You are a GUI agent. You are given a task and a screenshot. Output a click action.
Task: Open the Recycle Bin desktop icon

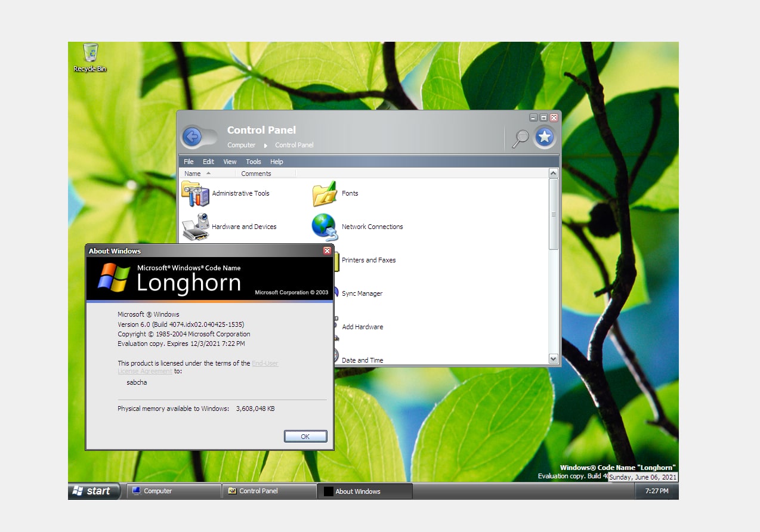90,57
